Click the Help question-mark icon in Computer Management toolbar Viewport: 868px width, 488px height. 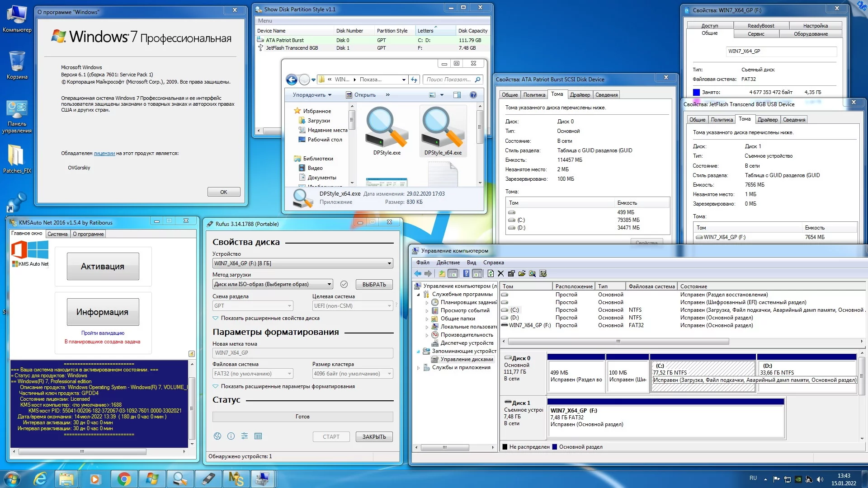(x=466, y=273)
